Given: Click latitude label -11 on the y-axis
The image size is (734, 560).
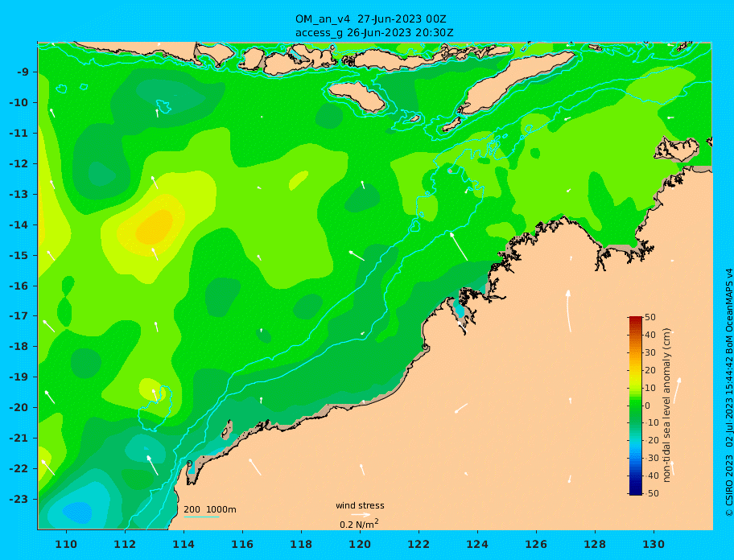Looking at the screenshot, I should point(19,134).
